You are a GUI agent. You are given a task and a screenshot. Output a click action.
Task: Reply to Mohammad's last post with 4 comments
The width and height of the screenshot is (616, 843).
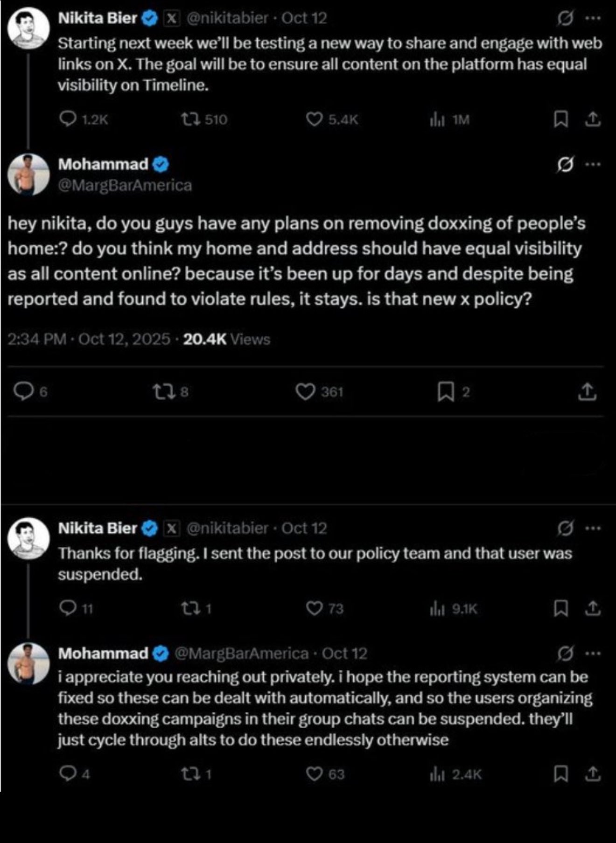[x=68, y=774]
